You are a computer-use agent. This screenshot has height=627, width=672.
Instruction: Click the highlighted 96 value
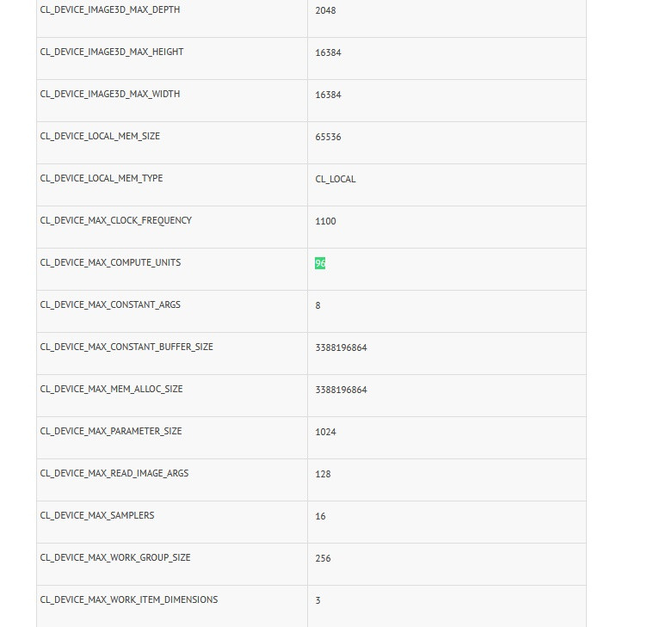[320, 263]
